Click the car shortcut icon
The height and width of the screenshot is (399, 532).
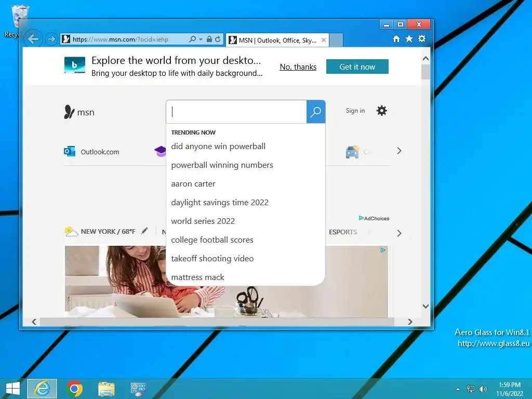[352, 152]
